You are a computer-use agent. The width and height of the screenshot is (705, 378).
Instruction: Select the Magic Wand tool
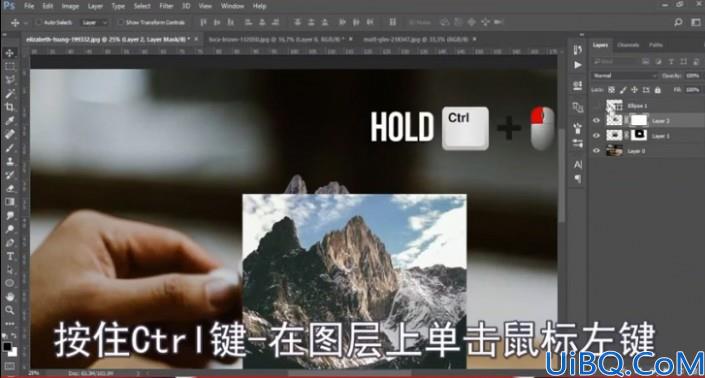coord(9,93)
